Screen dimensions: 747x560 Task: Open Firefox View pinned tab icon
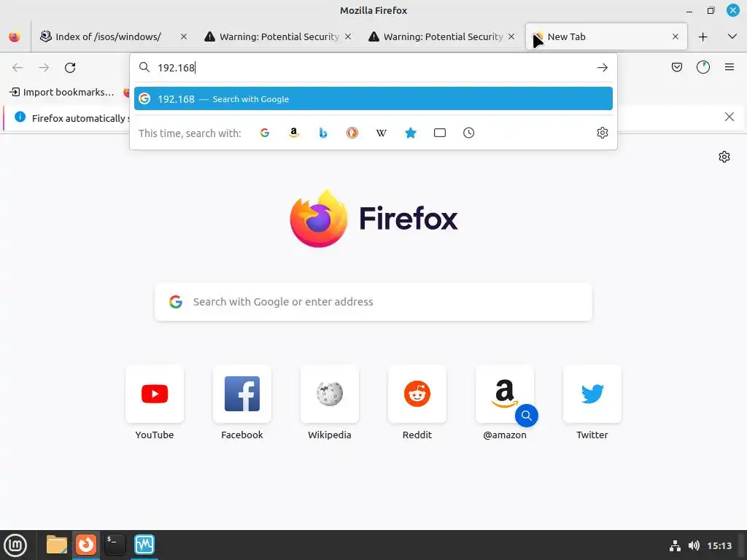pyautogui.click(x=15, y=36)
